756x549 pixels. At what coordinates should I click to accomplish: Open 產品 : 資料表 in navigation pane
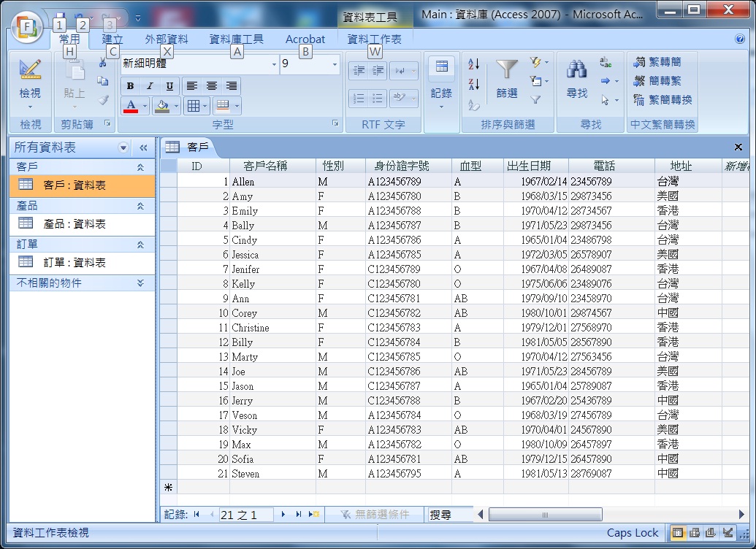point(82,223)
